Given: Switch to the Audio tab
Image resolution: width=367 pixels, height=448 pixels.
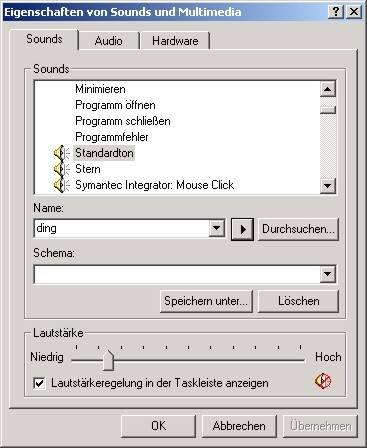Looking at the screenshot, I should 108,41.
